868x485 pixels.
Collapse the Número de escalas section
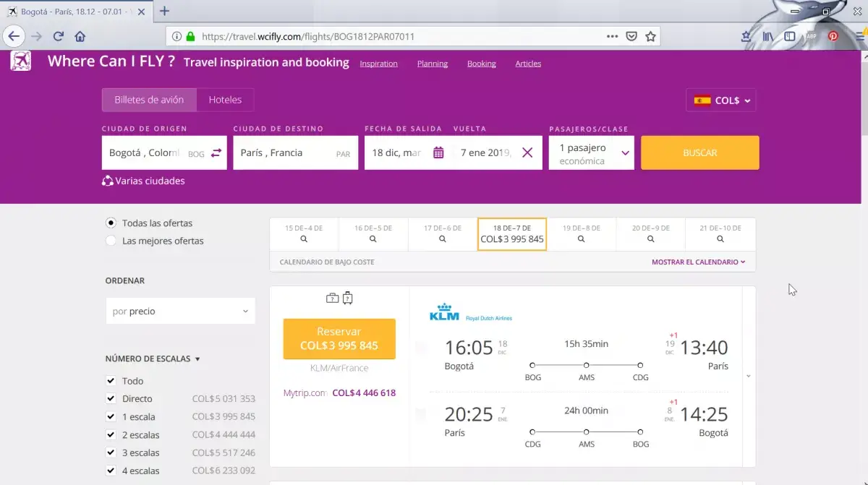[x=153, y=359]
